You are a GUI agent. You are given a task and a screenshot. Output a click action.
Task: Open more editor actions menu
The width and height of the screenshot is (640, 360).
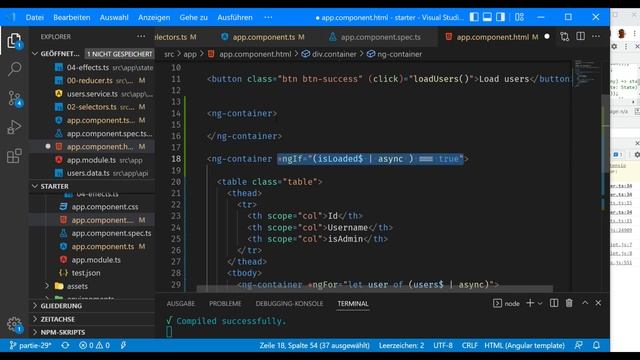tap(596, 37)
